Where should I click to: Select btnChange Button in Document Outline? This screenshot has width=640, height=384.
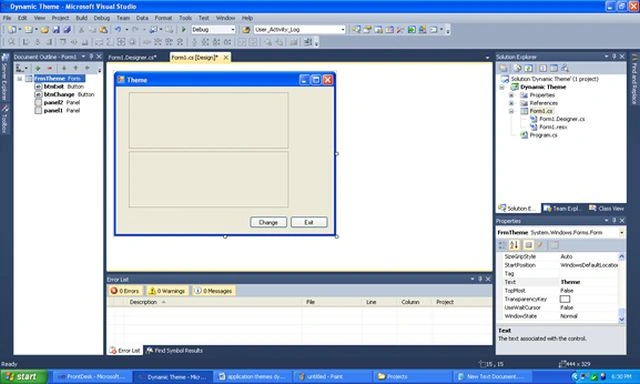pyautogui.click(x=64, y=94)
